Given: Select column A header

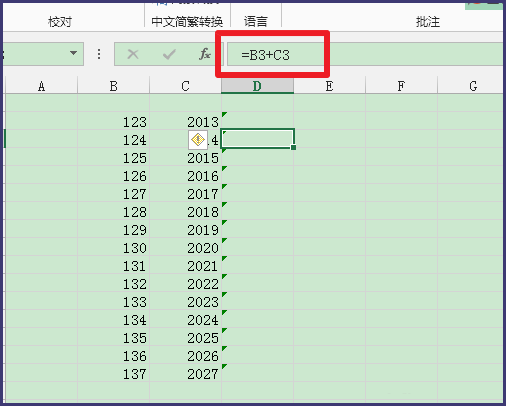Looking at the screenshot, I should [x=41, y=86].
